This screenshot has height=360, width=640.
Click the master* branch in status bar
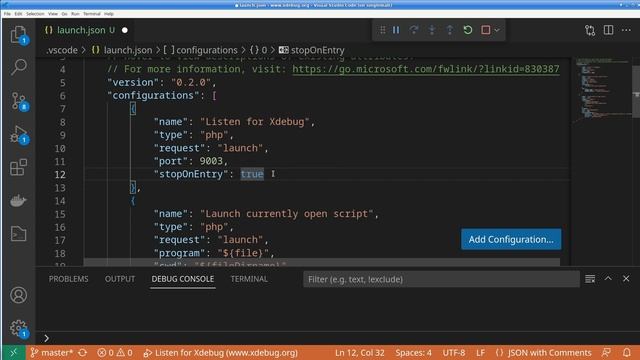tap(52, 353)
